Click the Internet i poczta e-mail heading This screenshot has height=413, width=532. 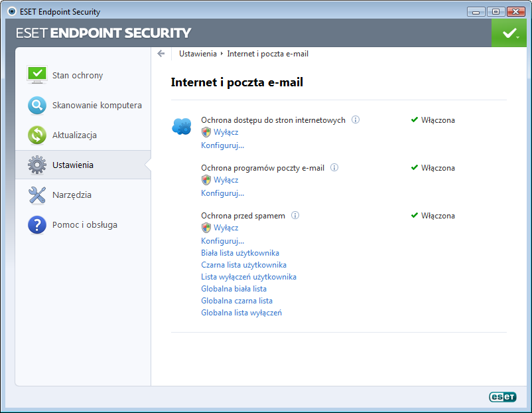(x=237, y=82)
